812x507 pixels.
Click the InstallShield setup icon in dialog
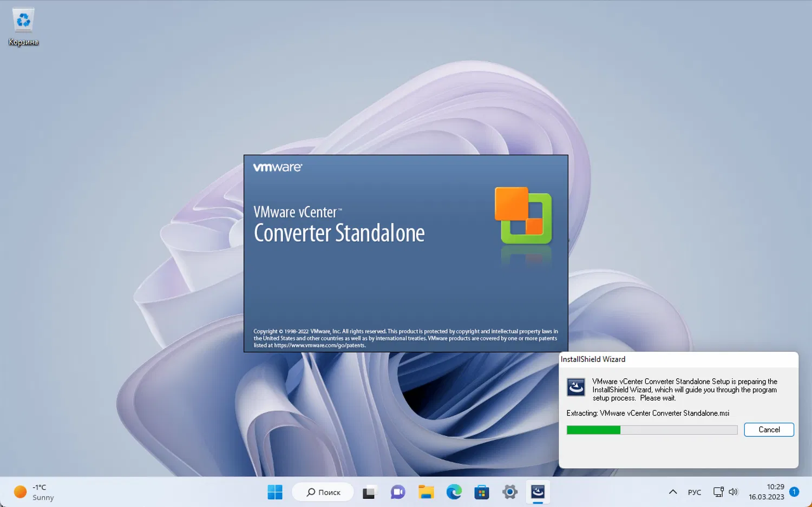click(575, 387)
